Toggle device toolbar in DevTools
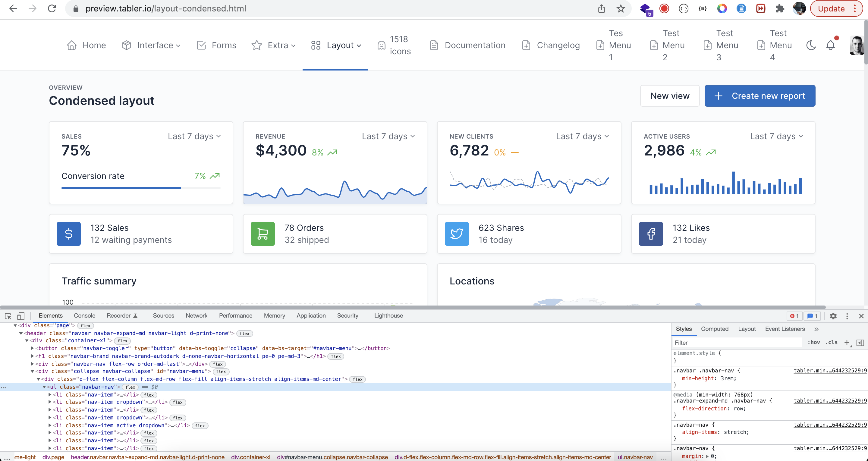The width and height of the screenshot is (868, 461). [20, 316]
